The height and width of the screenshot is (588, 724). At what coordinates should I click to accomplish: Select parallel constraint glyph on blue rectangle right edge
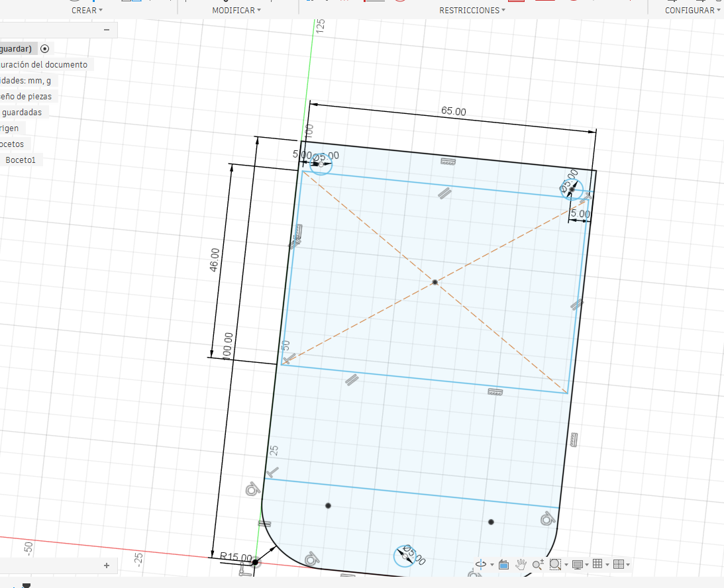tap(576, 304)
